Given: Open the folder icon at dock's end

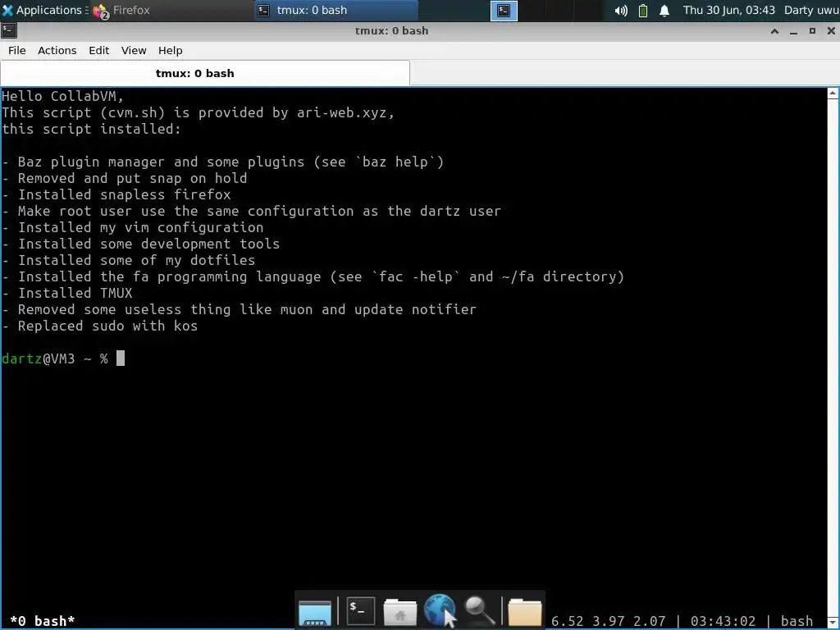Looking at the screenshot, I should pyautogui.click(x=524, y=612).
